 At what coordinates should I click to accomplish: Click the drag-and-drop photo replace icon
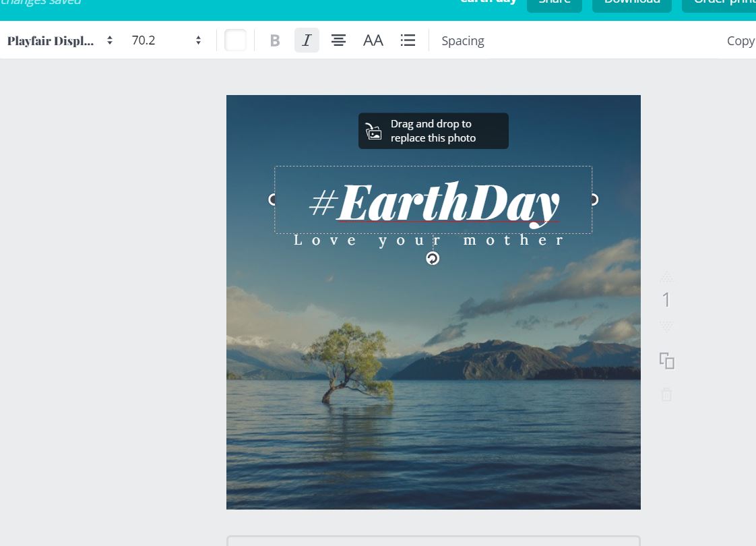[373, 131]
